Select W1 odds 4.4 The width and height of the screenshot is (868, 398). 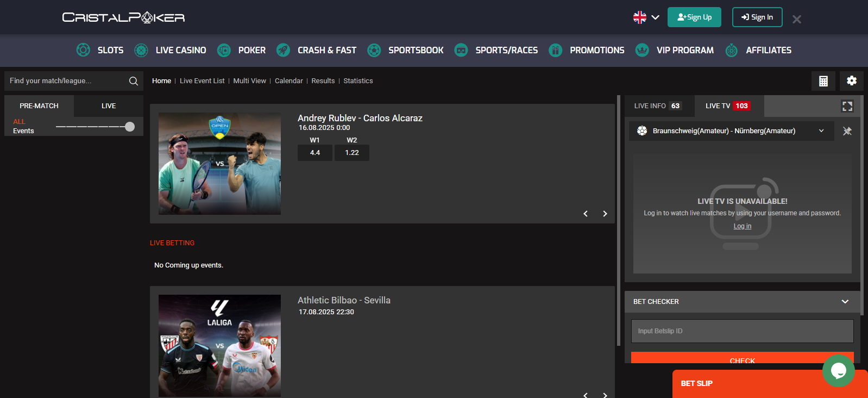coord(315,153)
